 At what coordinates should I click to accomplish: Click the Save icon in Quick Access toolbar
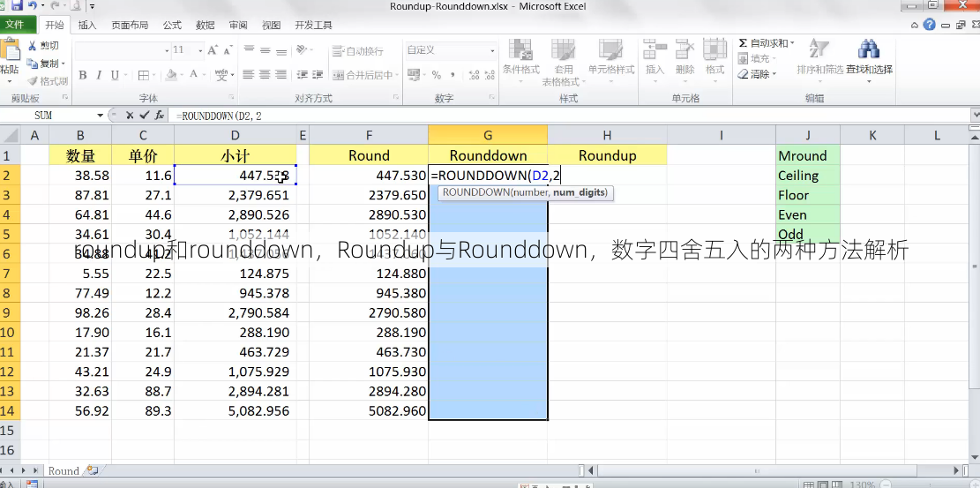point(16,6)
